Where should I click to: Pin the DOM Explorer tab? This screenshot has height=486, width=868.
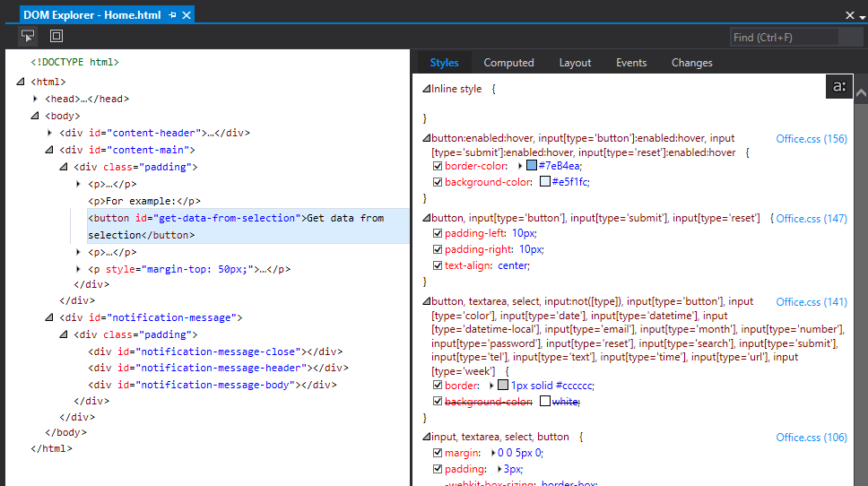tap(172, 15)
